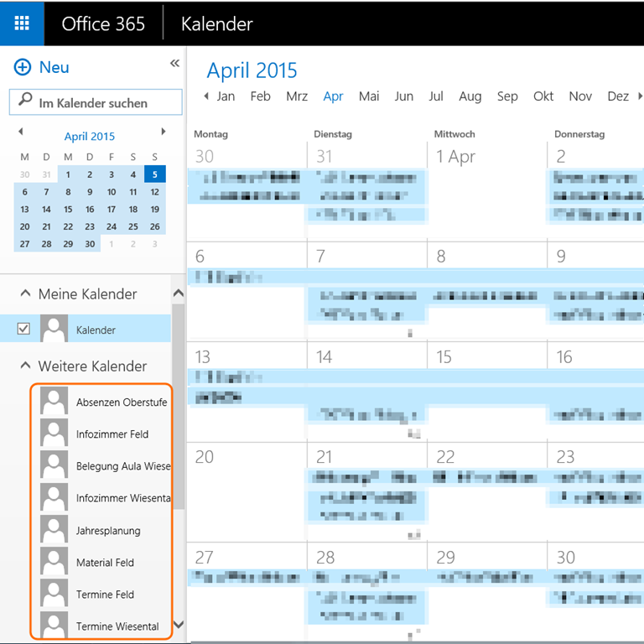The image size is (644, 644).
Task: Click the Jahresplanung calendar avatar
Action: [55, 530]
